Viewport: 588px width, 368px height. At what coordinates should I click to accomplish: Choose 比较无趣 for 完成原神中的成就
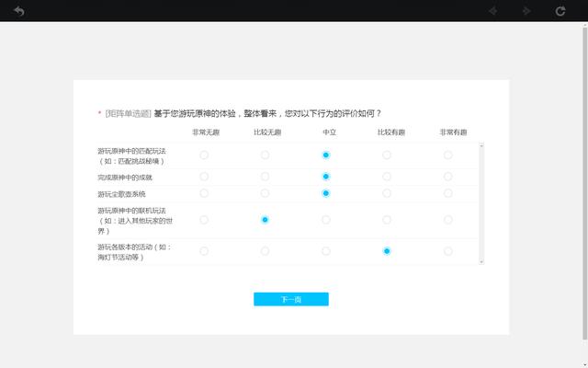(265, 177)
